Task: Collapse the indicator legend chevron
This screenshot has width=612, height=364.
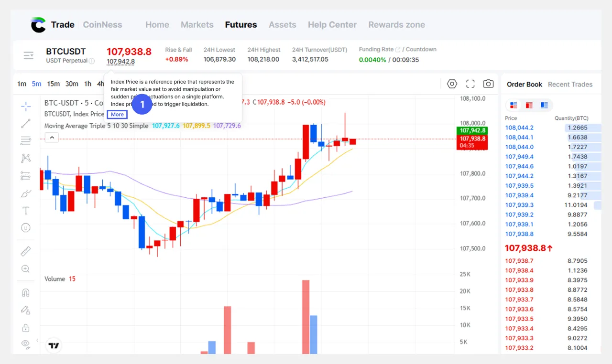Action: tap(52, 138)
